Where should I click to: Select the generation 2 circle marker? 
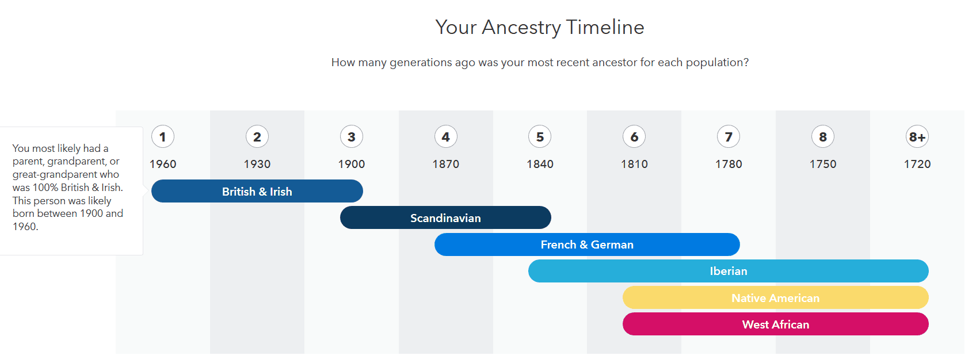[x=257, y=137]
